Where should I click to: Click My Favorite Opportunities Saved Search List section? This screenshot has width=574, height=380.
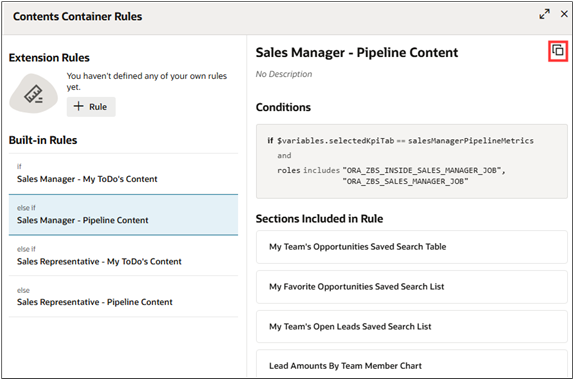point(412,287)
